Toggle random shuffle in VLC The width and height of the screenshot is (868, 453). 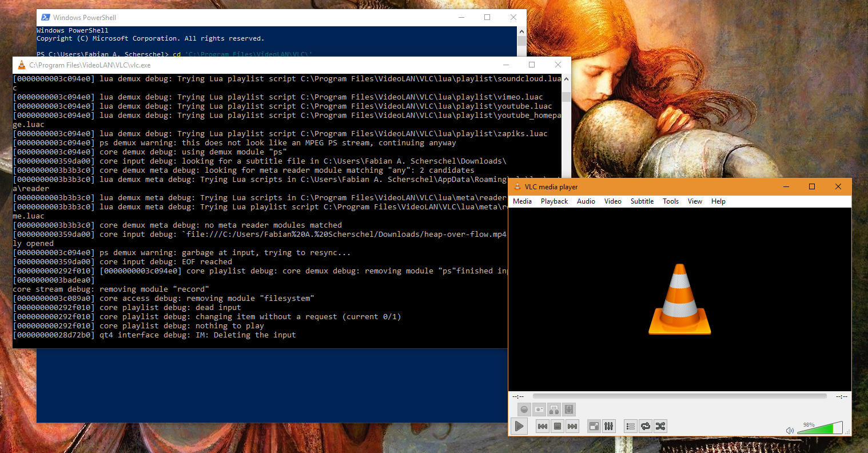tap(660, 426)
